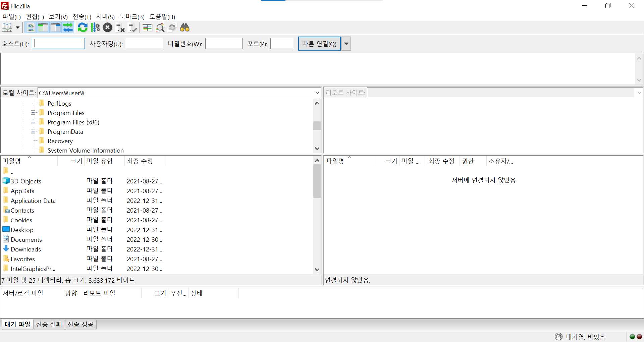Screen dimensions: 644x342
Task: Open directory listing filters icon
Action: (x=147, y=27)
